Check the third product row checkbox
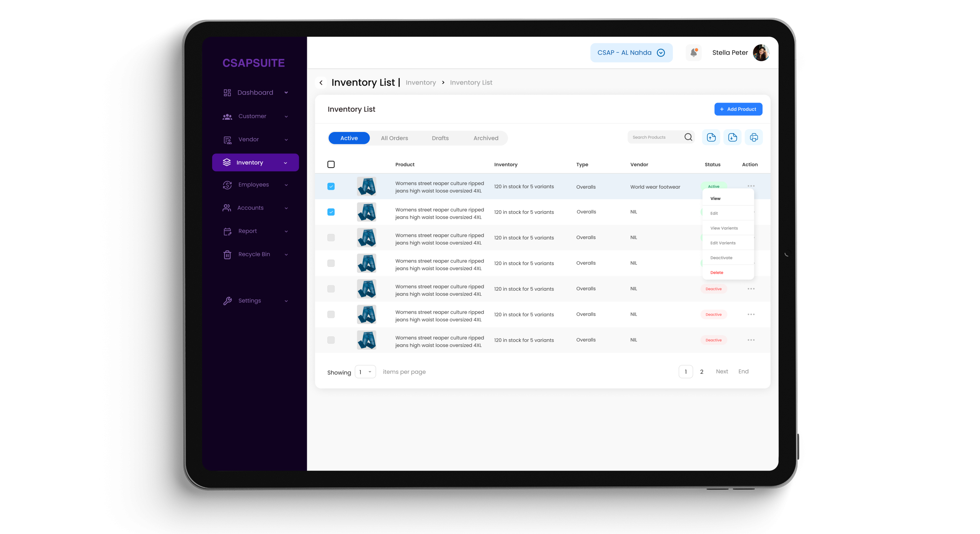Screen dimensions: 980x534 pyautogui.click(x=330, y=237)
